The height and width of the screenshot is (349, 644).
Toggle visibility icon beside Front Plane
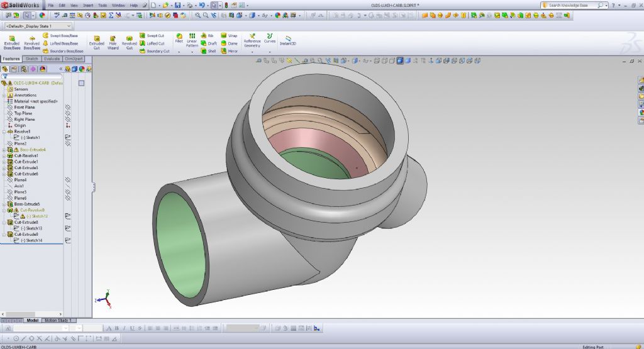tap(68, 108)
